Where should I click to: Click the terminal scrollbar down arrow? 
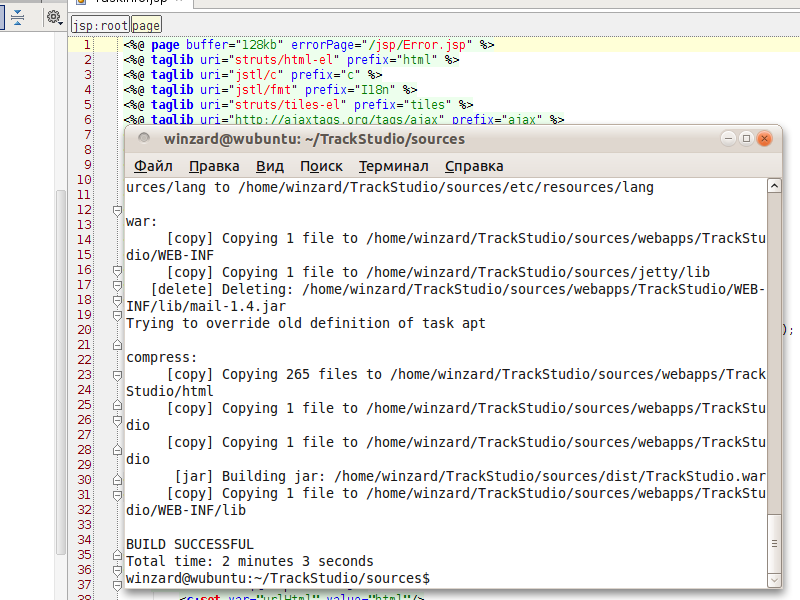(x=773, y=579)
